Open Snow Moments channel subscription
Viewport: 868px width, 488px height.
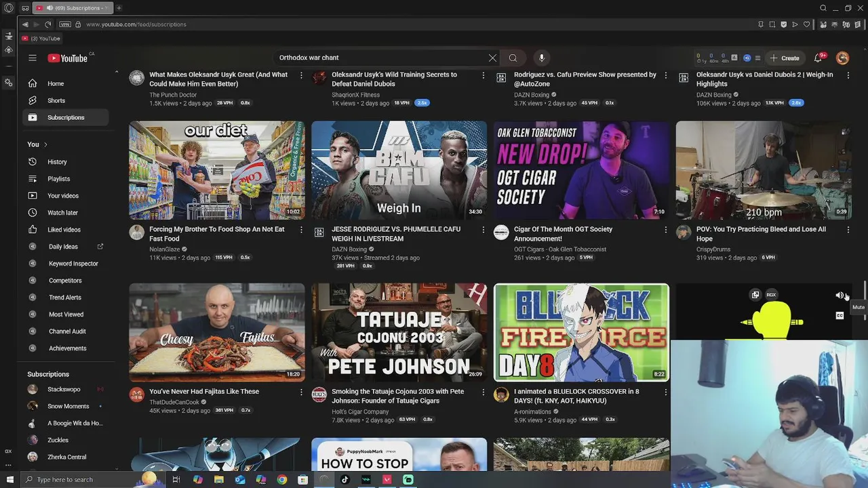coord(66,406)
